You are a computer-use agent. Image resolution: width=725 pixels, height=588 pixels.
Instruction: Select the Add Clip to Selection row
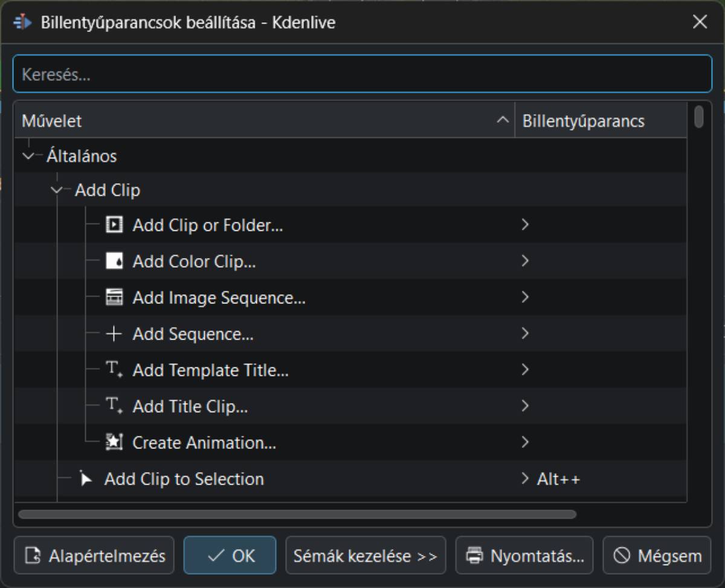pos(350,479)
